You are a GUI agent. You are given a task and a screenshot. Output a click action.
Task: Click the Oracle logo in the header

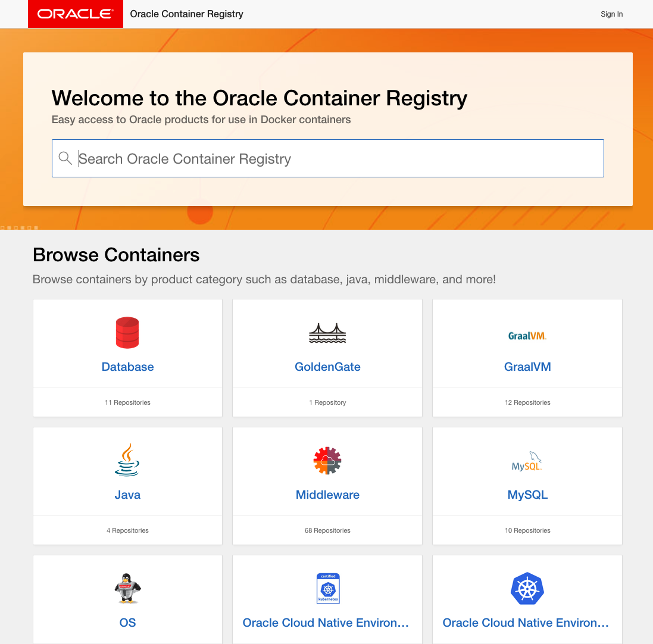pos(76,14)
